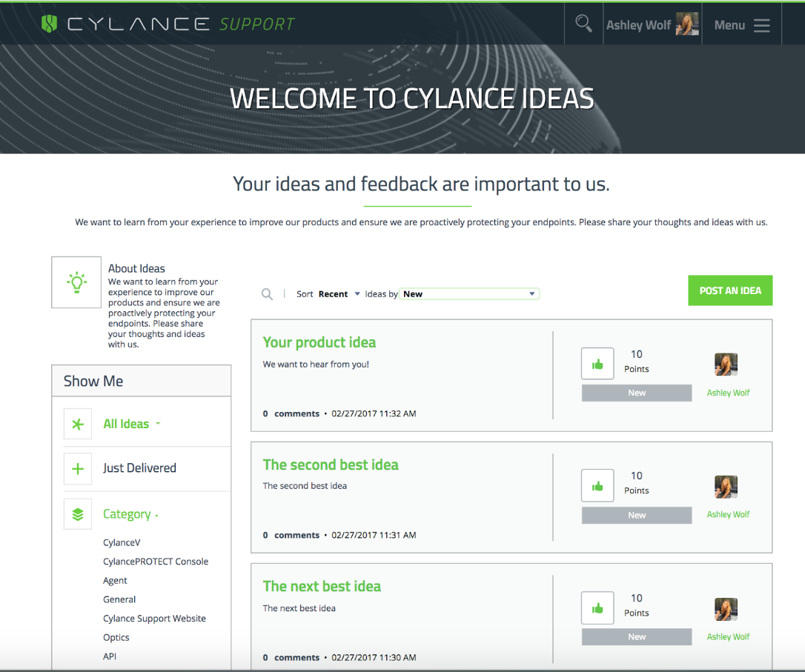The width and height of the screenshot is (805, 672).
Task: Open Ashley Wolf user name in header
Action: (x=638, y=25)
